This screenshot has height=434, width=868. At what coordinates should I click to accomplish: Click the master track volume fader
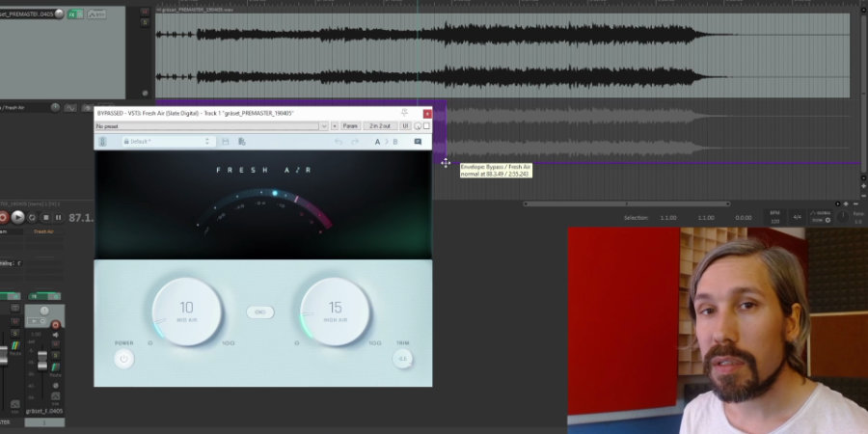3,356
